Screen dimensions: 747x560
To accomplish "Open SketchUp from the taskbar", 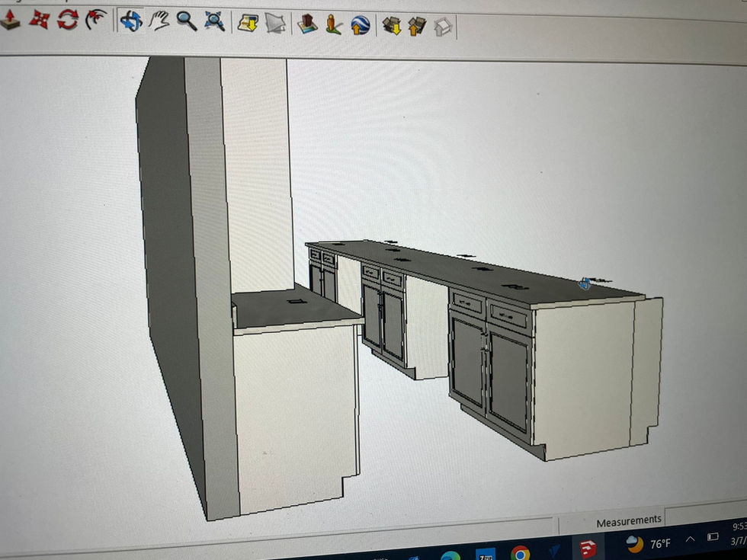I will pyautogui.click(x=588, y=549).
